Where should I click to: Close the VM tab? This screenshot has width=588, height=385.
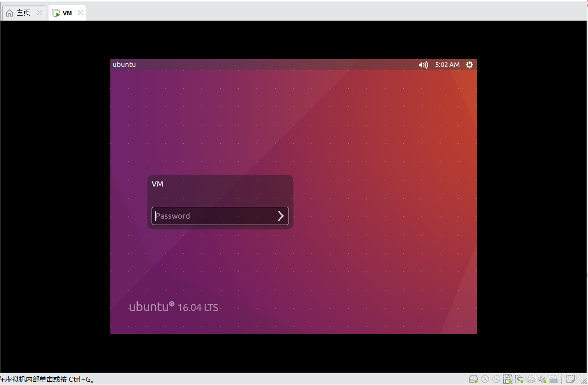coord(80,13)
